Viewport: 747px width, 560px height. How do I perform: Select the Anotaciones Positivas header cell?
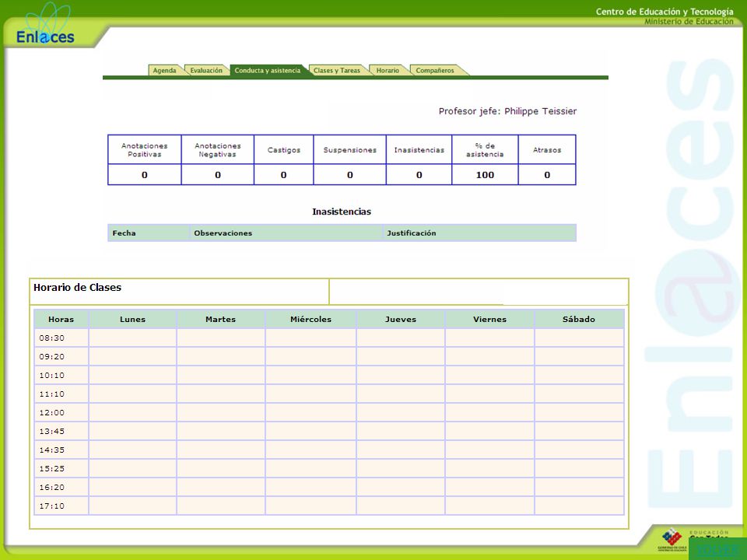(x=145, y=149)
